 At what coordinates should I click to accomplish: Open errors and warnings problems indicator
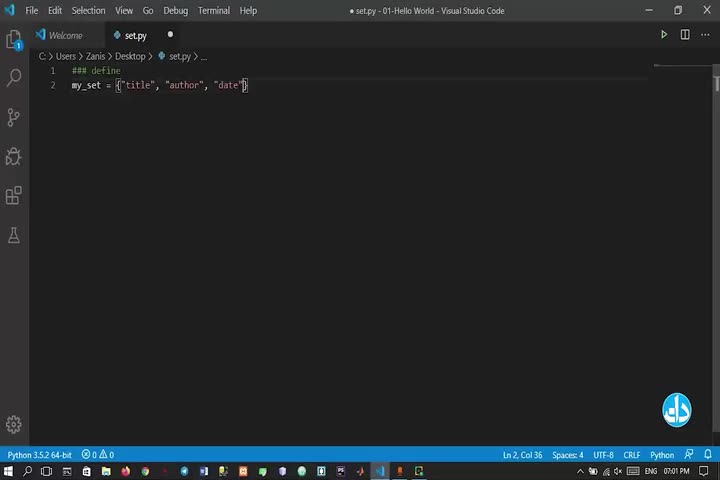coord(98,455)
